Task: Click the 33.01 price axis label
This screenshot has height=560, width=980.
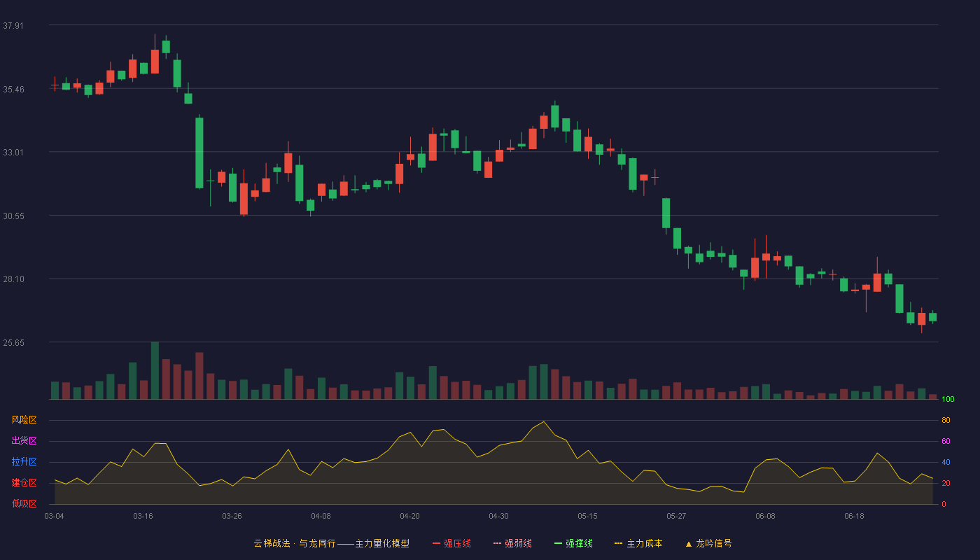Action: pyautogui.click(x=13, y=152)
